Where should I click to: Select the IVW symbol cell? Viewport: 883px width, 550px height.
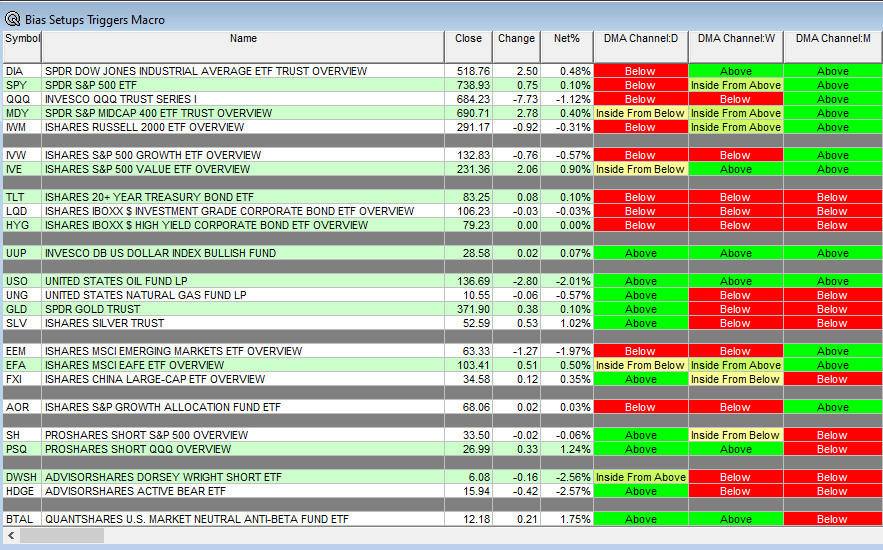[22, 155]
